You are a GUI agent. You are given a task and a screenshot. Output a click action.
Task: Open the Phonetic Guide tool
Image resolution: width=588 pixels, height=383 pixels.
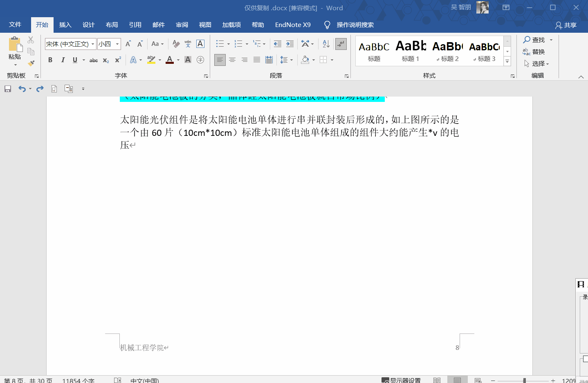[187, 44]
